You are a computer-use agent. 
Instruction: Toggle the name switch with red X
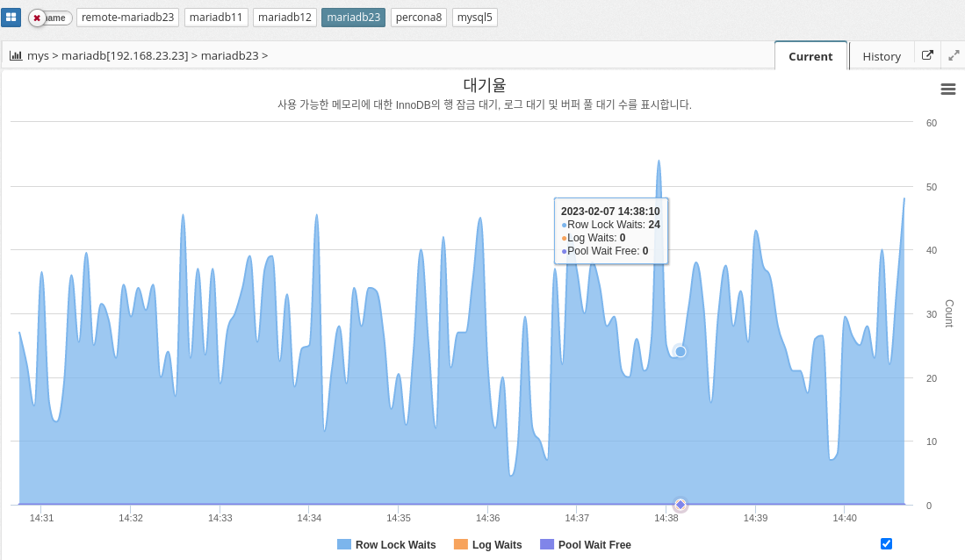pos(50,18)
